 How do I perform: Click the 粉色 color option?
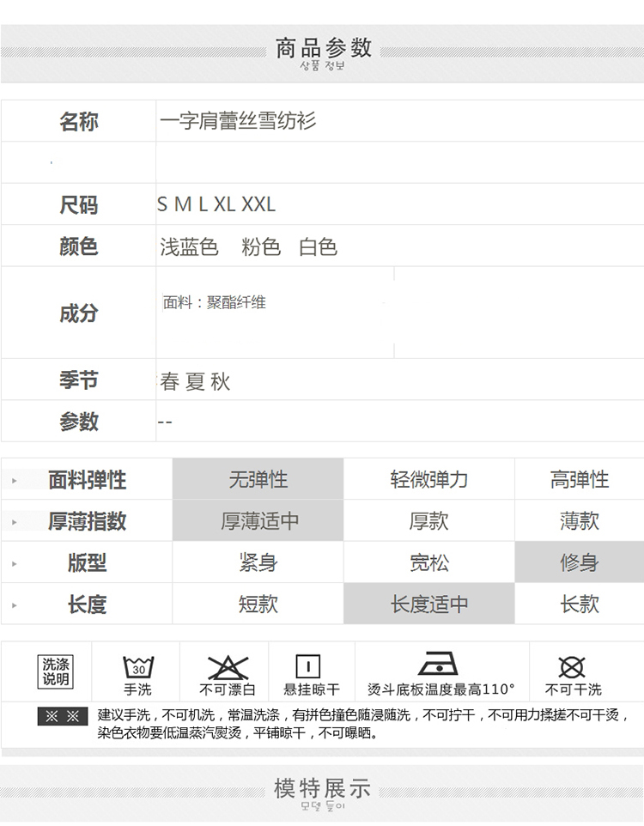pyautogui.click(x=261, y=247)
